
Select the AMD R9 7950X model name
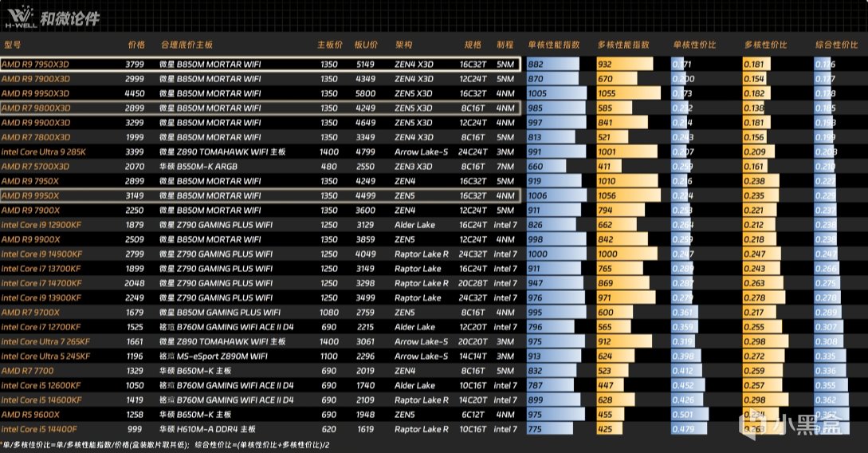(30, 181)
